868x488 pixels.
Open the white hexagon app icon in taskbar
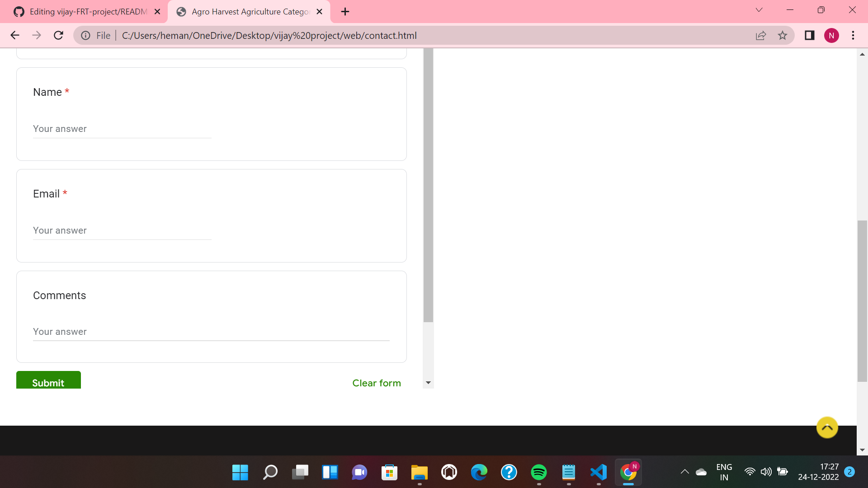click(x=449, y=473)
